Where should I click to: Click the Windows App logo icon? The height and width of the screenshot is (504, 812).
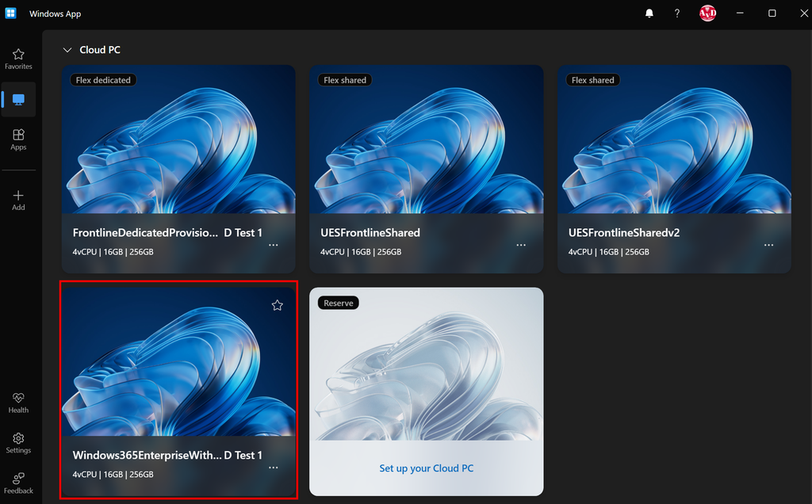click(11, 13)
